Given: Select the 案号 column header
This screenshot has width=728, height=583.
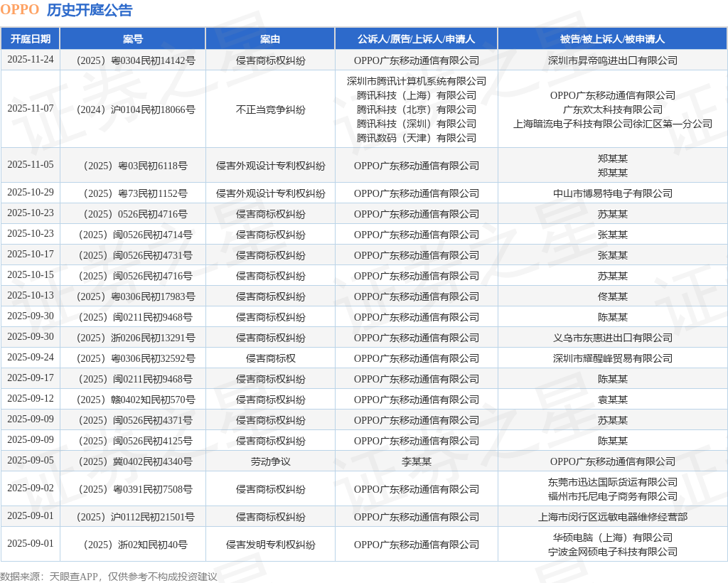Looking at the screenshot, I should click(x=132, y=39).
